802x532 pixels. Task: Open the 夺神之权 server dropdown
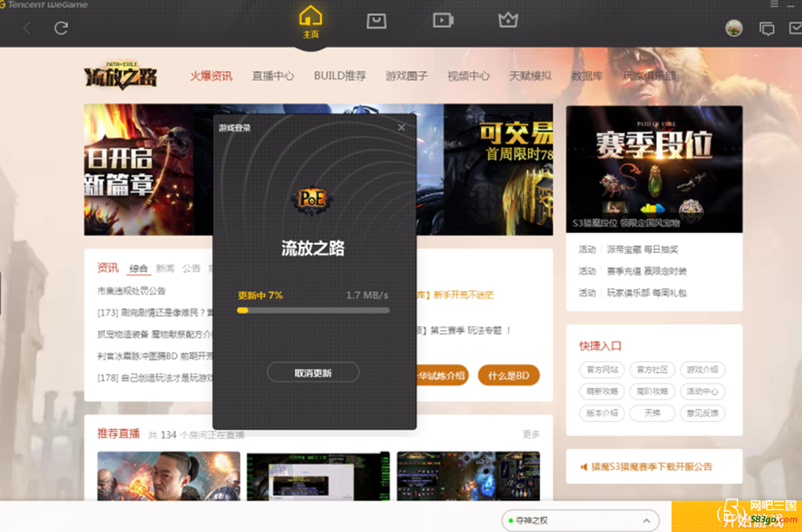[x=580, y=521]
